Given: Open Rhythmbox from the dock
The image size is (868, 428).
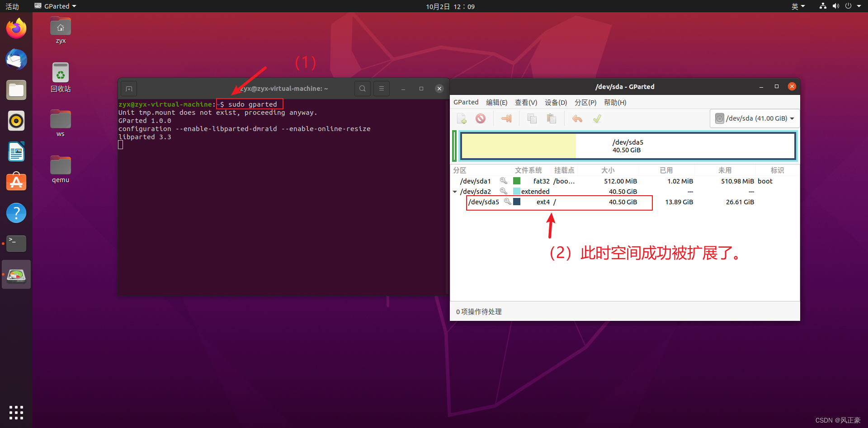Looking at the screenshot, I should coord(16,121).
